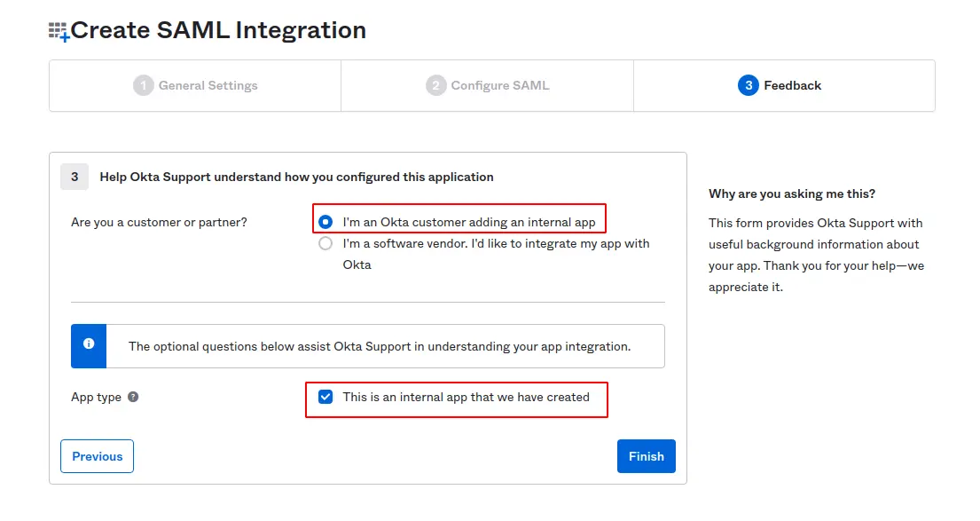Open the App type help tooltip icon
The image size is (980, 521).
pyautogui.click(x=133, y=397)
